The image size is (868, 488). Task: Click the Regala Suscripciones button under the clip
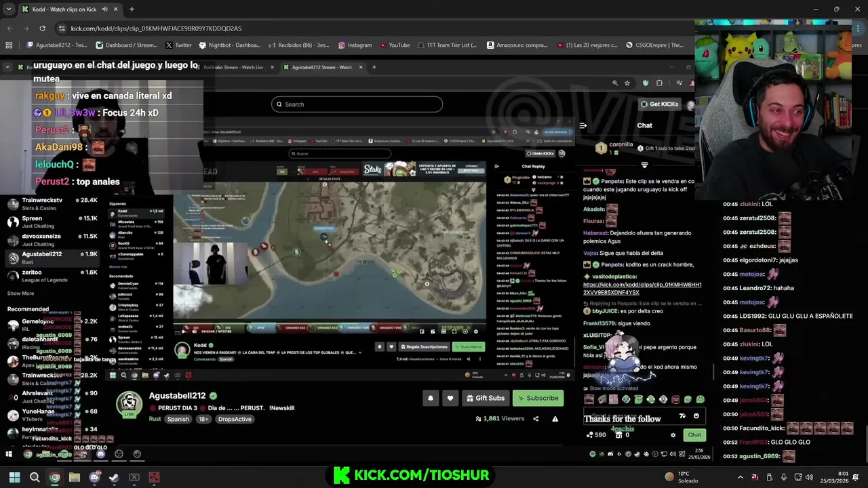425,347
